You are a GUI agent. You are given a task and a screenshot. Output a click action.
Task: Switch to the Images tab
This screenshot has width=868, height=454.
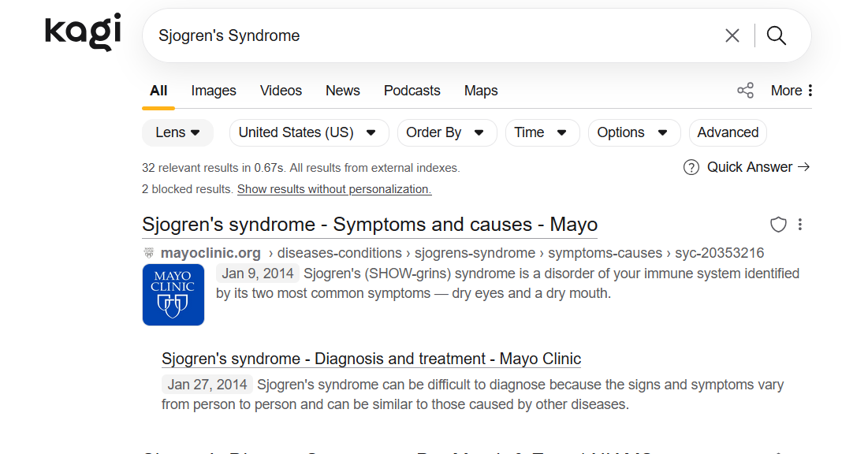[x=214, y=91]
